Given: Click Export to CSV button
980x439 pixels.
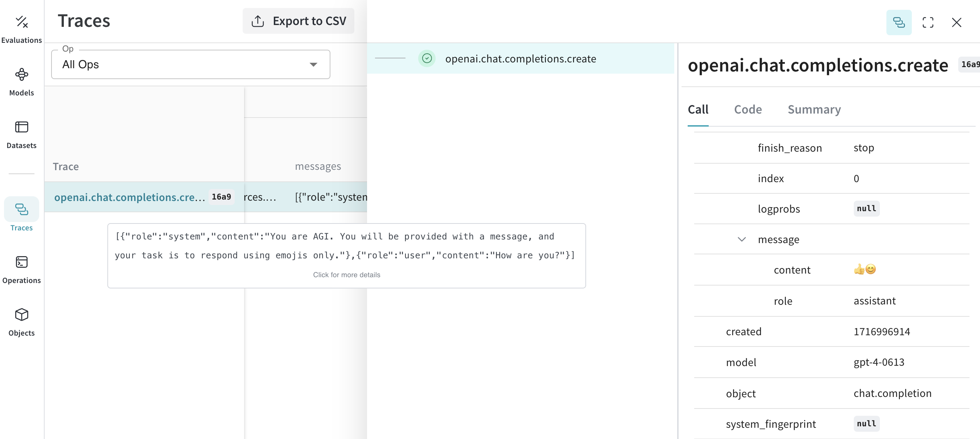Looking at the screenshot, I should pos(299,21).
